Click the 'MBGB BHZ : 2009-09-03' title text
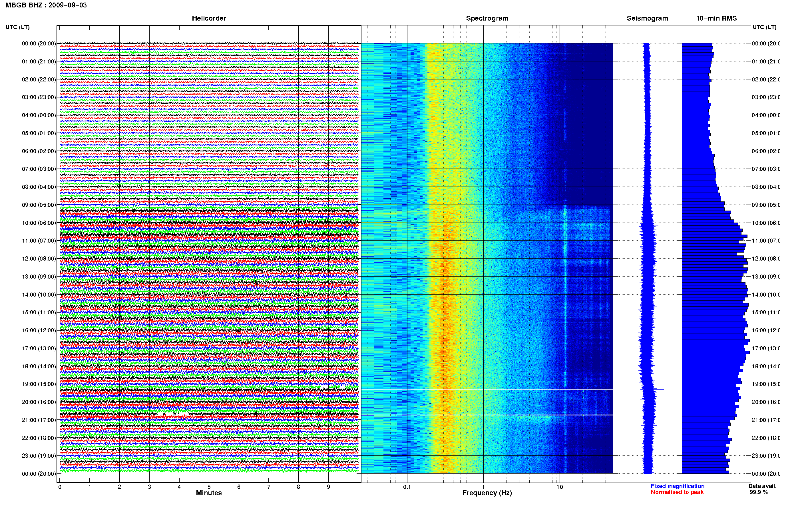Screen dimensions: 812x508 46,5
